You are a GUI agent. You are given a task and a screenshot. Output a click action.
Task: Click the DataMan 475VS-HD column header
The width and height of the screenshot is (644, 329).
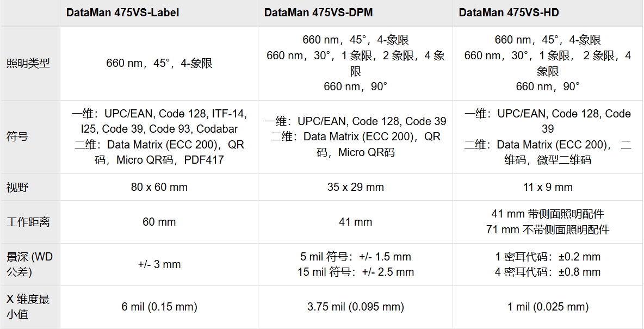pos(509,13)
